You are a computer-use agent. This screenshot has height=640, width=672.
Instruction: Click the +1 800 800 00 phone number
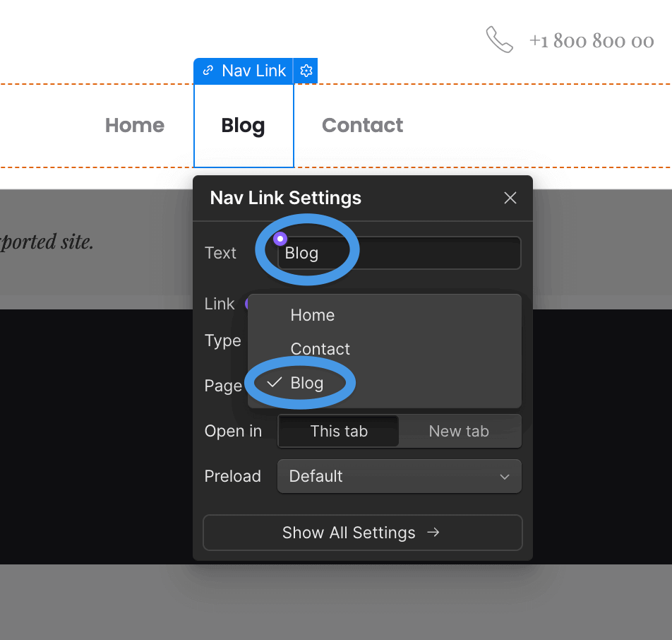592,41
